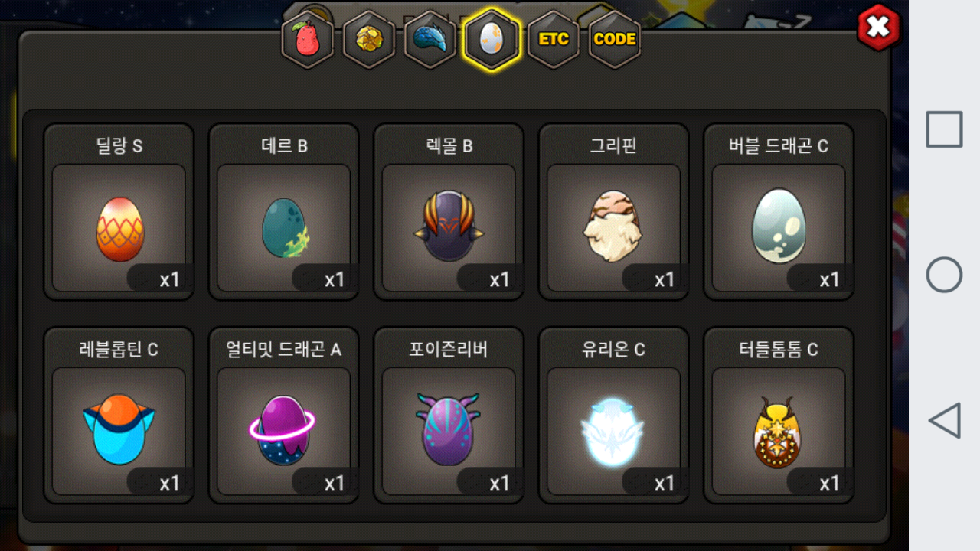Select the 얼티밋 드래곤 A ringed purple egg
Image resolution: width=980 pixels, height=551 pixels.
click(284, 416)
